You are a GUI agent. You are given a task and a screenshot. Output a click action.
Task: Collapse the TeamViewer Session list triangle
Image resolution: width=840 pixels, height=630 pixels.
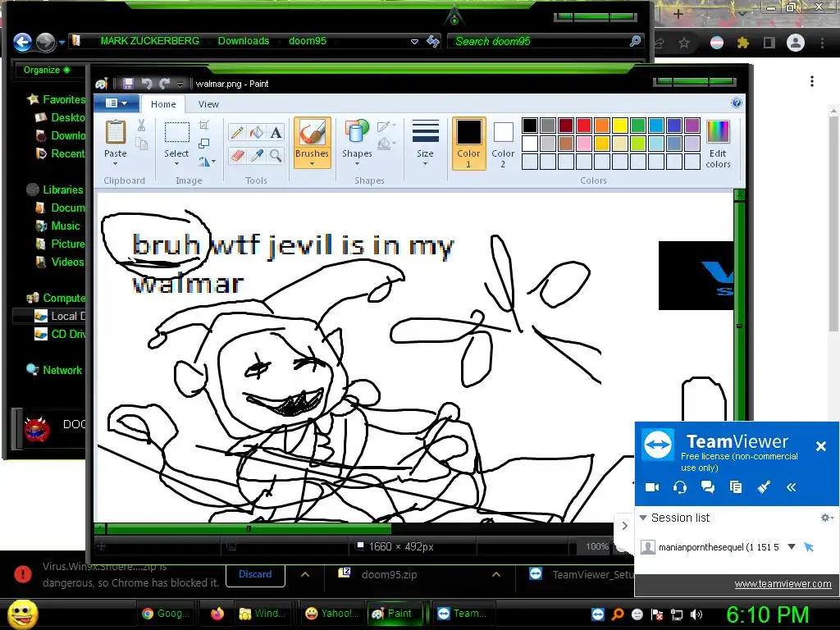tap(643, 518)
